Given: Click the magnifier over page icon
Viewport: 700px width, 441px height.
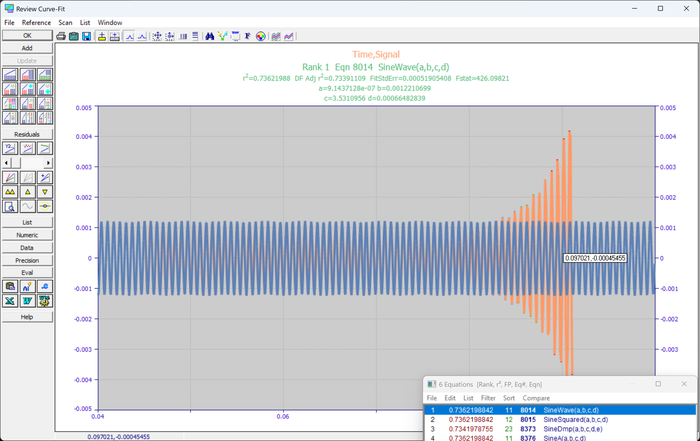Looking at the screenshot, I should point(10,206).
